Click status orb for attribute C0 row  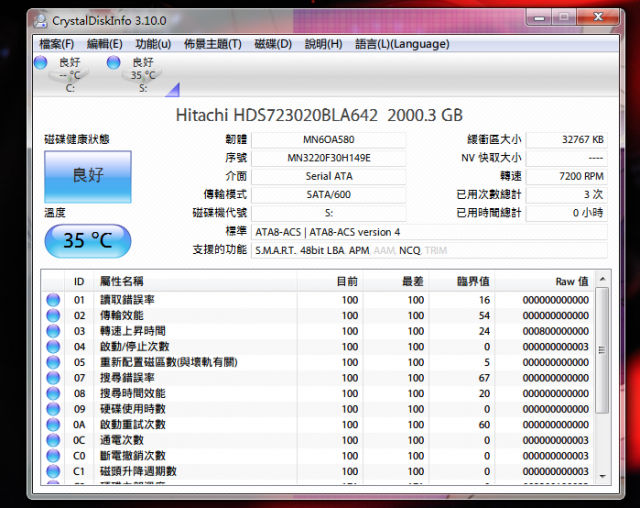[53, 456]
